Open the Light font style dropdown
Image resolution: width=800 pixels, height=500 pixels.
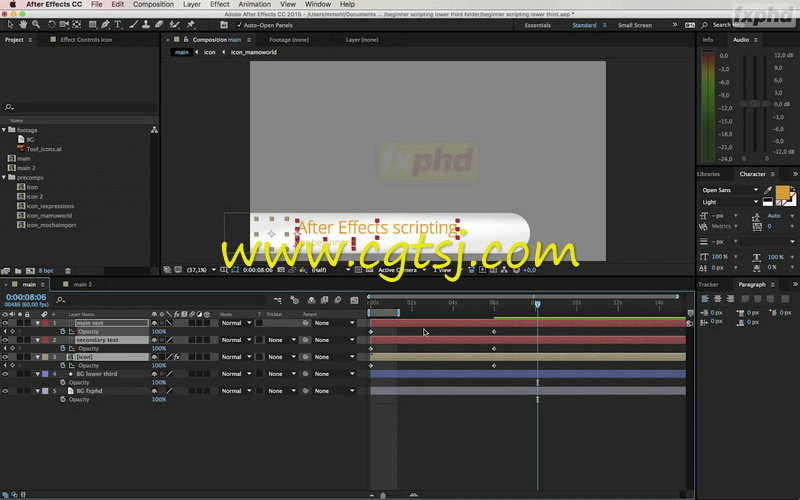pos(730,202)
